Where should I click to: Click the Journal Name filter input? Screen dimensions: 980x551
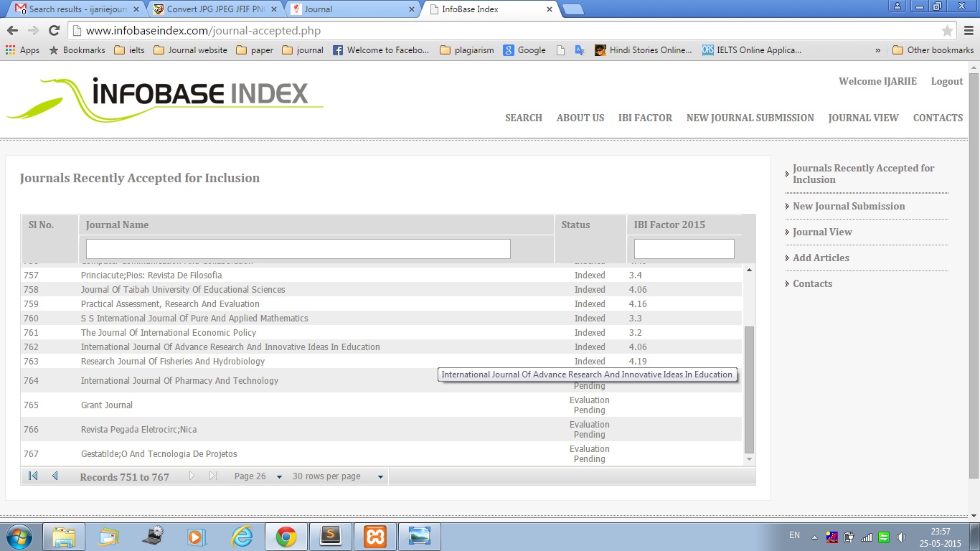pos(298,249)
